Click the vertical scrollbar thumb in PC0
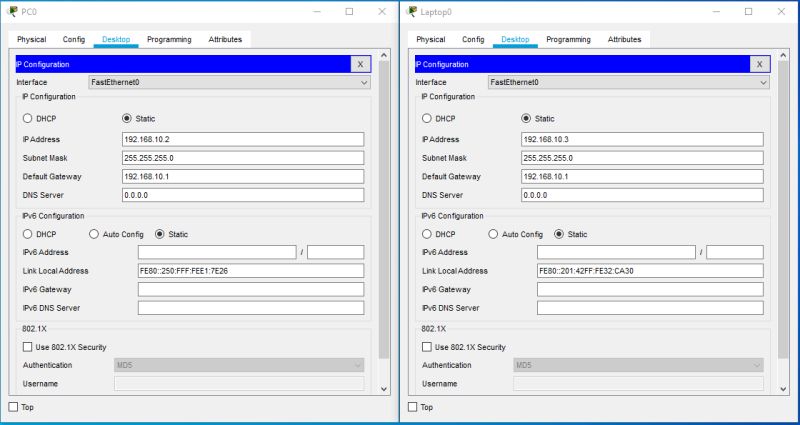Screen dimensions: 800x425 tap(384, 210)
